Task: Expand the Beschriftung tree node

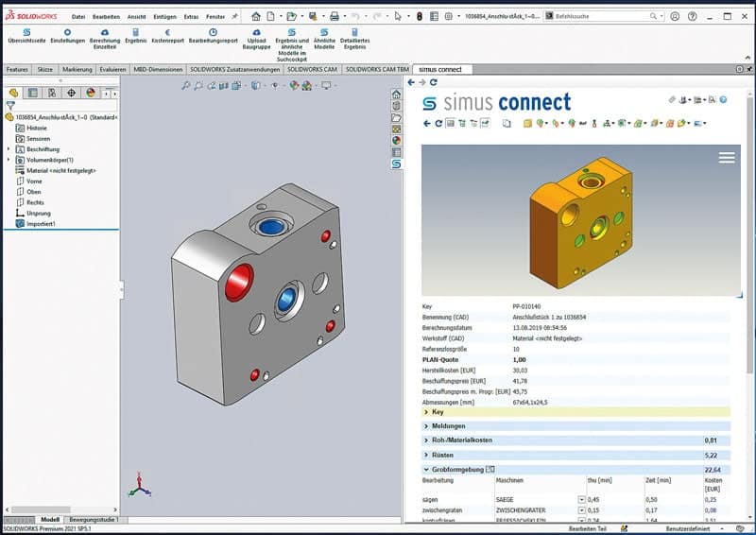Action: 9,149
